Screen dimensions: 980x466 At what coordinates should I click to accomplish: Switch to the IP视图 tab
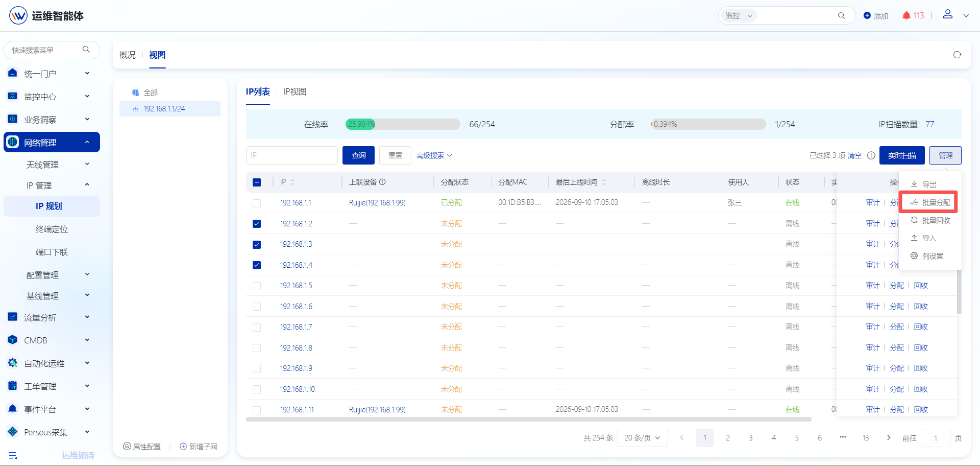tap(295, 91)
